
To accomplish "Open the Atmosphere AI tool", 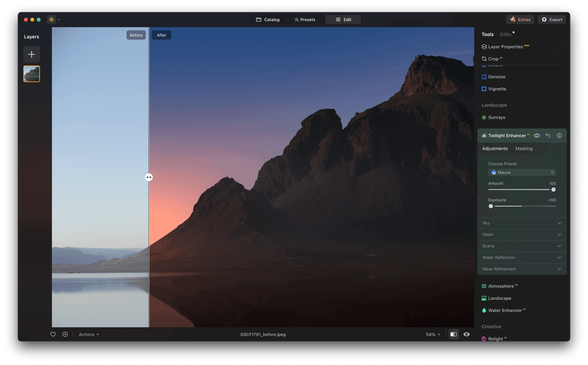I will 501,286.
